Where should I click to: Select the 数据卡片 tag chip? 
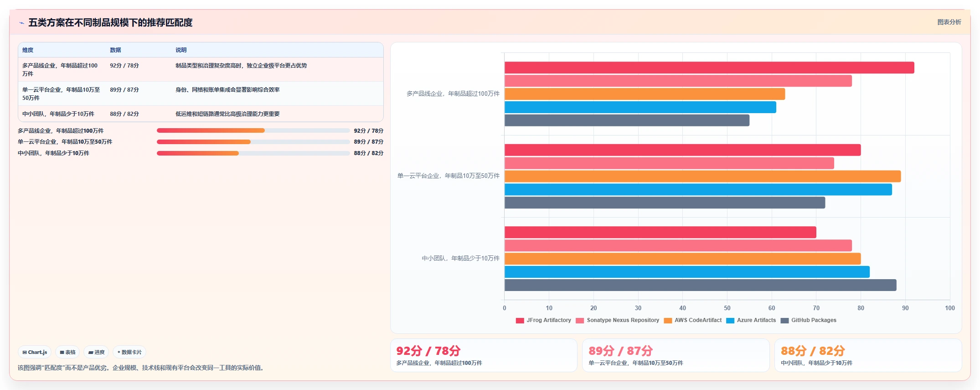(x=129, y=352)
